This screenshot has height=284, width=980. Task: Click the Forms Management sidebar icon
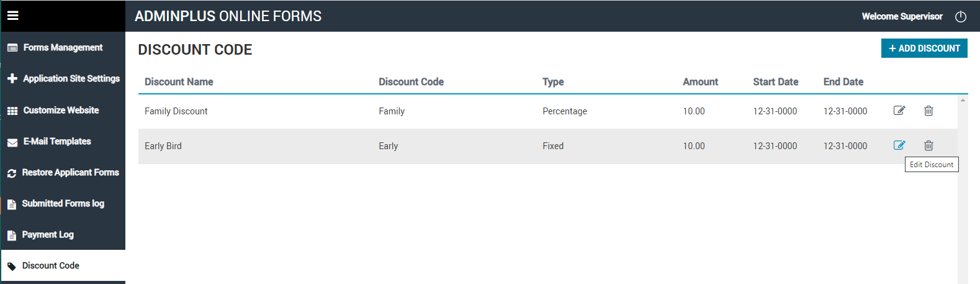(x=12, y=48)
